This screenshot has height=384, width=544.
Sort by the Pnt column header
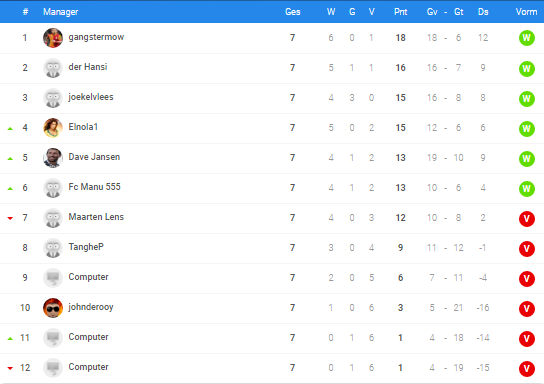point(400,12)
